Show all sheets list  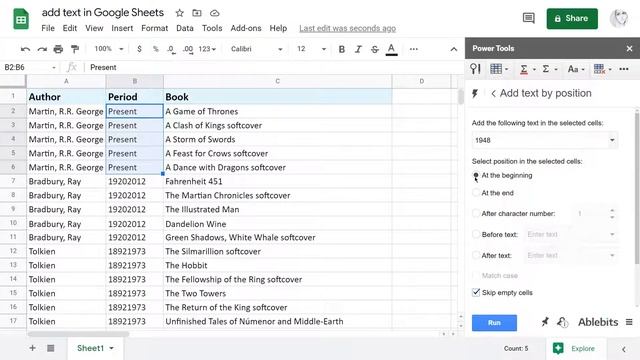click(x=51, y=348)
